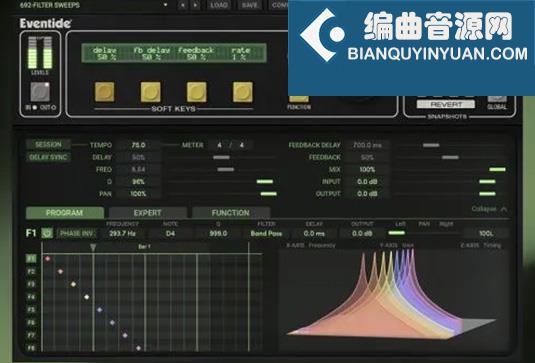Click the pink F1 node in grid
The image size is (535, 363).
coord(47,259)
